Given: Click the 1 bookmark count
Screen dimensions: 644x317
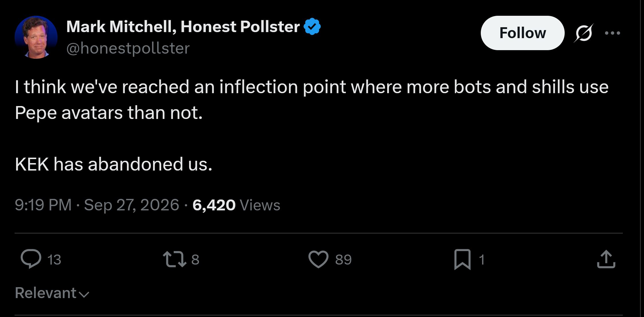Looking at the screenshot, I should coord(482,260).
